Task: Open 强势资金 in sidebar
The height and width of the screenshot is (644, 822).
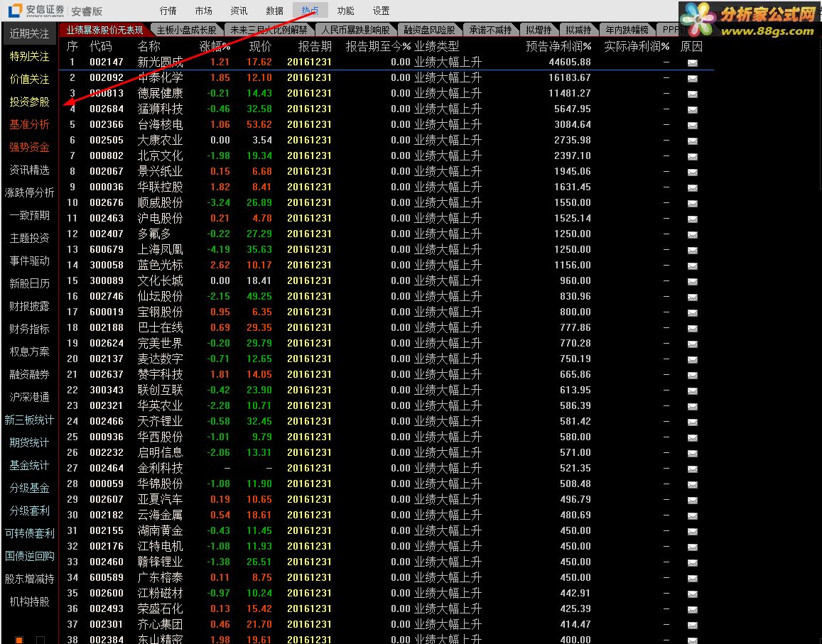Action: [29, 147]
